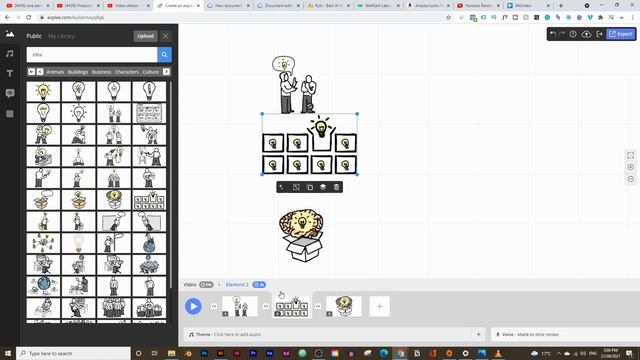Open transition before second timeline clip
Image resolution: width=640 pixels, height=360 pixels.
266,306
